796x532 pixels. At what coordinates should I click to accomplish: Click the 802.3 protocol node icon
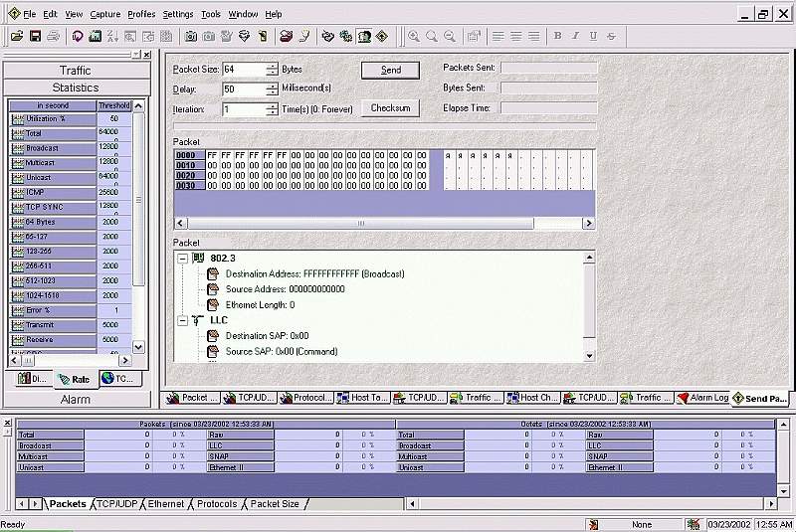[198, 259]
